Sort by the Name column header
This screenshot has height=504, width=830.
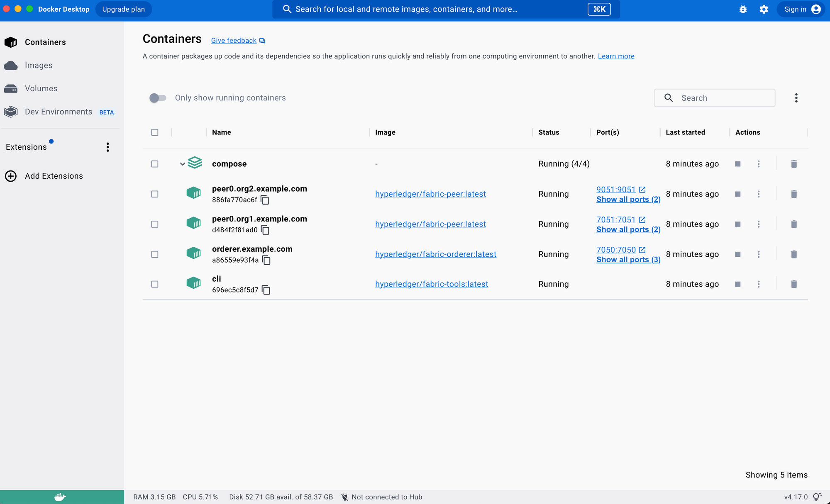coord(222,132)
